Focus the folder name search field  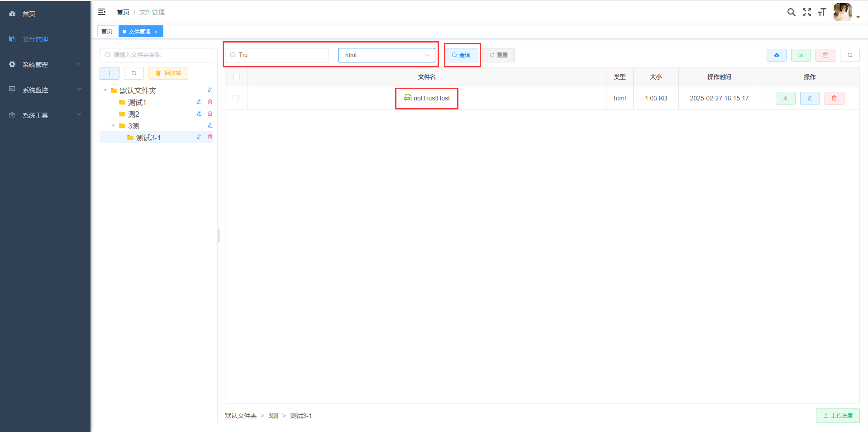pos(156,55)
